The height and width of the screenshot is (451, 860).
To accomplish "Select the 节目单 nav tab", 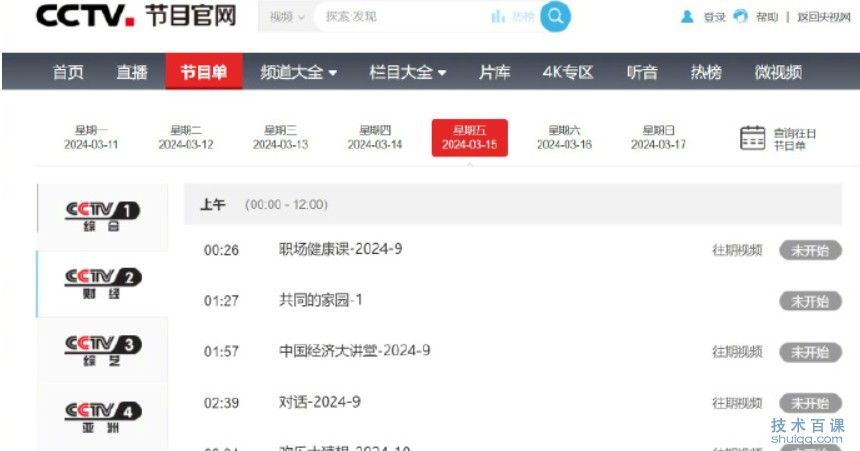I will [x=203, y=71].
